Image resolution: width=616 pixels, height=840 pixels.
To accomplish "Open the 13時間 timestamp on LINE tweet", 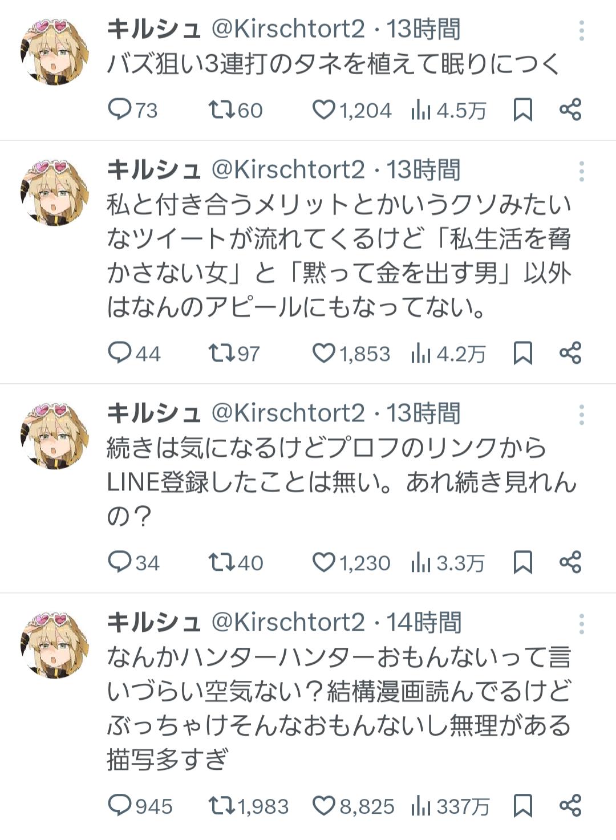I will 423,413.
